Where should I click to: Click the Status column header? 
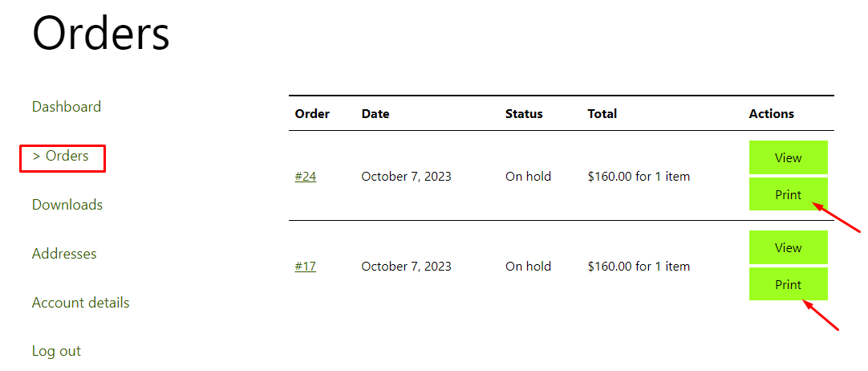[x=524, y=114]
